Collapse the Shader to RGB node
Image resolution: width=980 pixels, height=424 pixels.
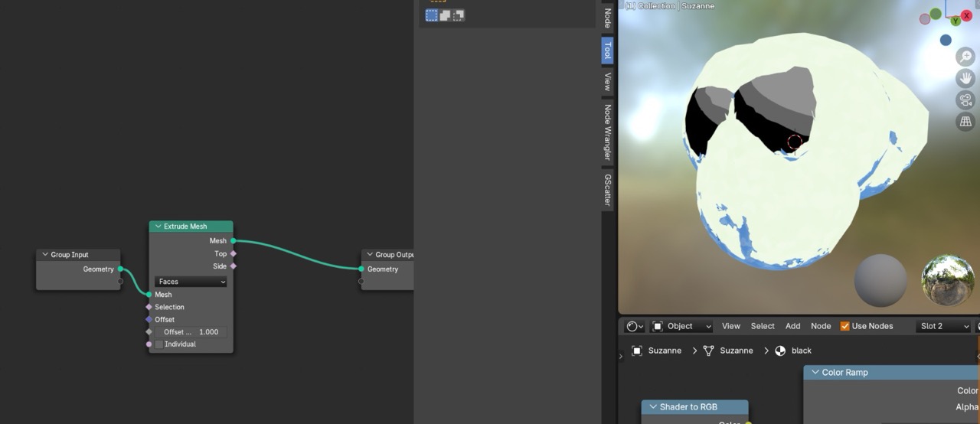pos(653,407)
